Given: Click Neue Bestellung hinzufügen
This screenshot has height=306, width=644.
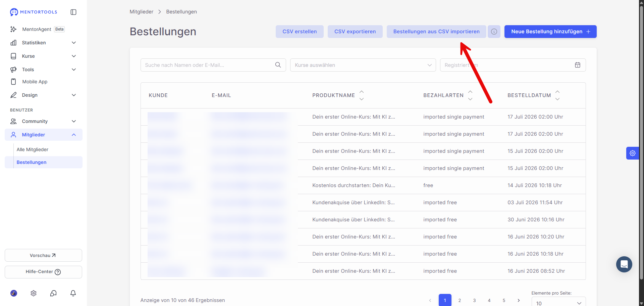Looking at the screenshot, I should [x=550, y=32].
